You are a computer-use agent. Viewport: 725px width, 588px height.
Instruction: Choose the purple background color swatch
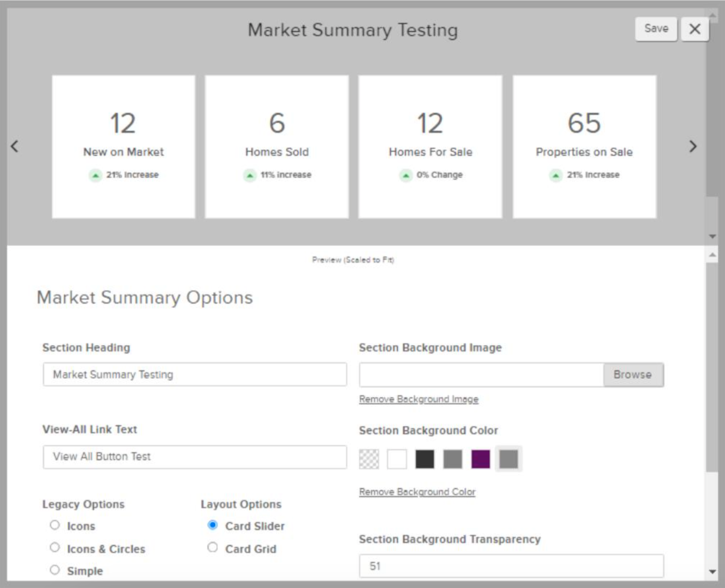coord(481,459)
